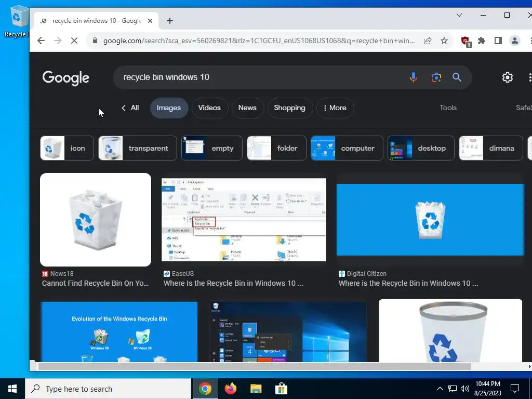Open a new tab with the plus button

[170, 21]
